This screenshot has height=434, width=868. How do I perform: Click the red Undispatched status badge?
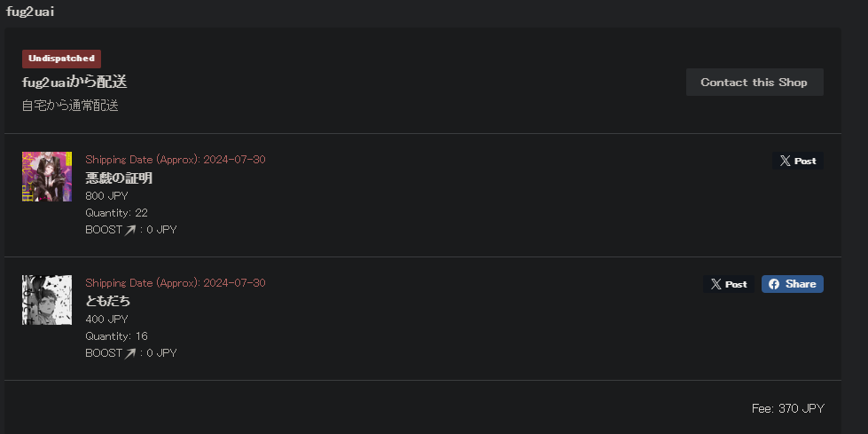coord(61,59)
